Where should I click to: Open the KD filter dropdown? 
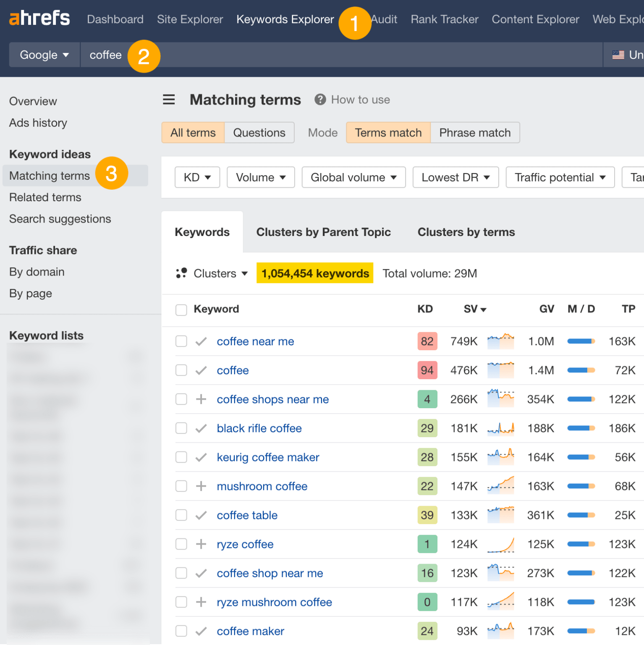pyautogui.click(x=197, y=177)
